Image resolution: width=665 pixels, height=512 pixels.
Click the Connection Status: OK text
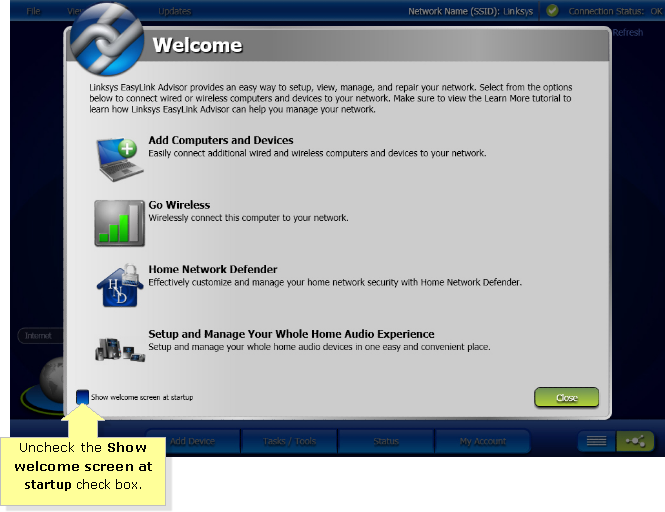(x=615, y=11)
